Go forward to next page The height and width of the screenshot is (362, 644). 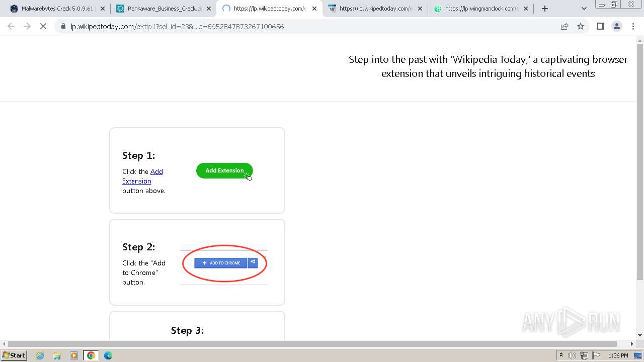(27, 26)
